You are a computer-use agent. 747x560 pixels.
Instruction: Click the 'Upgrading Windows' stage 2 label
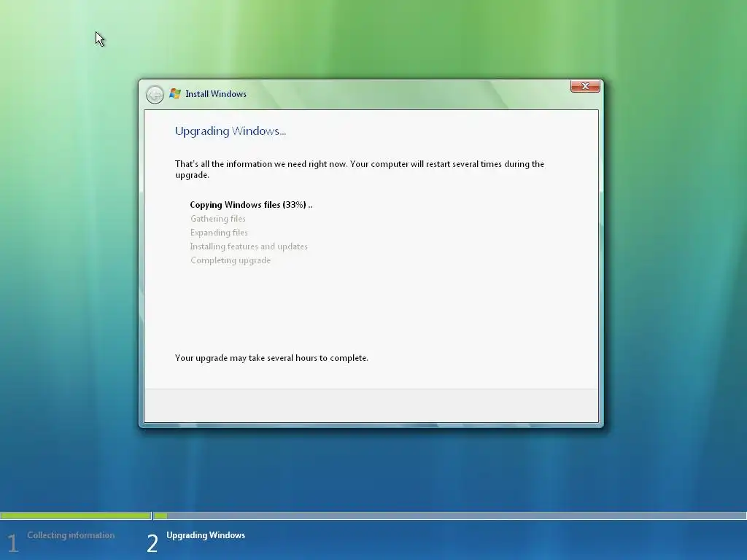(206, 535)
